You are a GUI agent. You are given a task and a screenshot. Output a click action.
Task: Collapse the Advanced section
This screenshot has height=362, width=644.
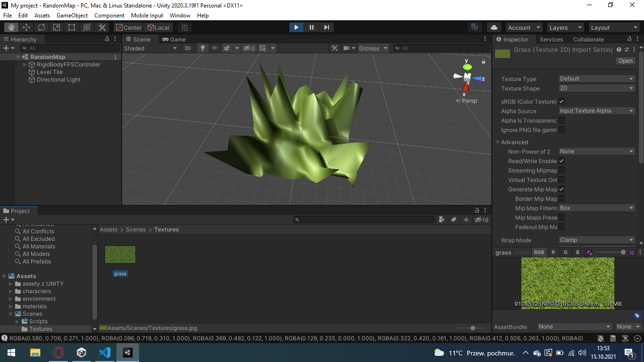(497, 142)
